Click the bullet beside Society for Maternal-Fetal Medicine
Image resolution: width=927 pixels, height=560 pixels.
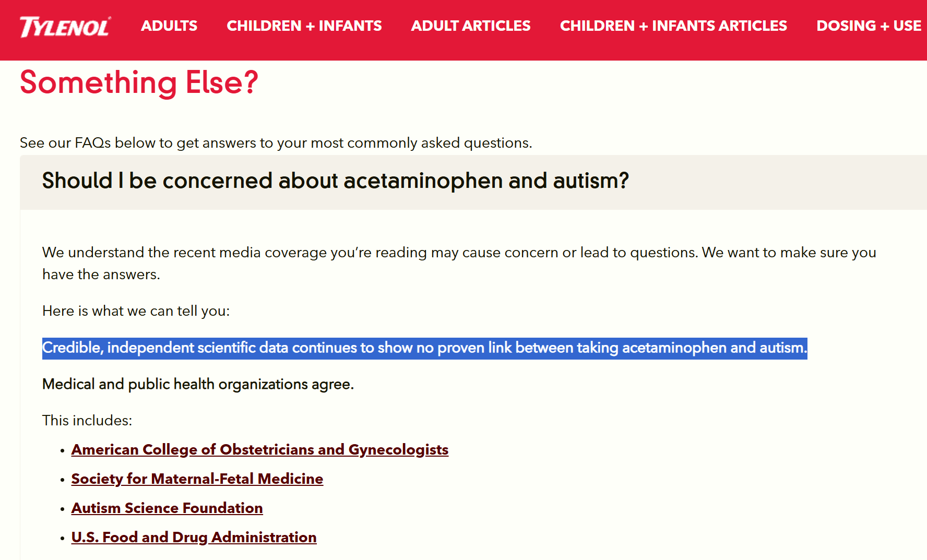click(x=62, y=480)
